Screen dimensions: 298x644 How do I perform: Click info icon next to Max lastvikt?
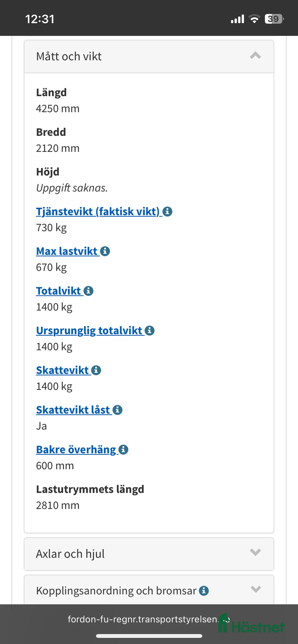105,251
